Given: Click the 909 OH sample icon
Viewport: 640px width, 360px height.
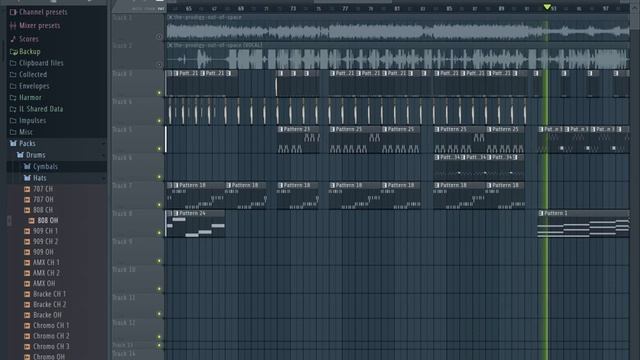Looking at the screenshot, I should (x=27, y=252).
